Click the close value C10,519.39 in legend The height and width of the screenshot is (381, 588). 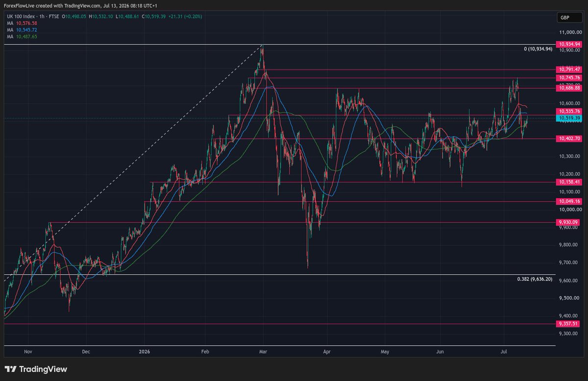(155, 17)
